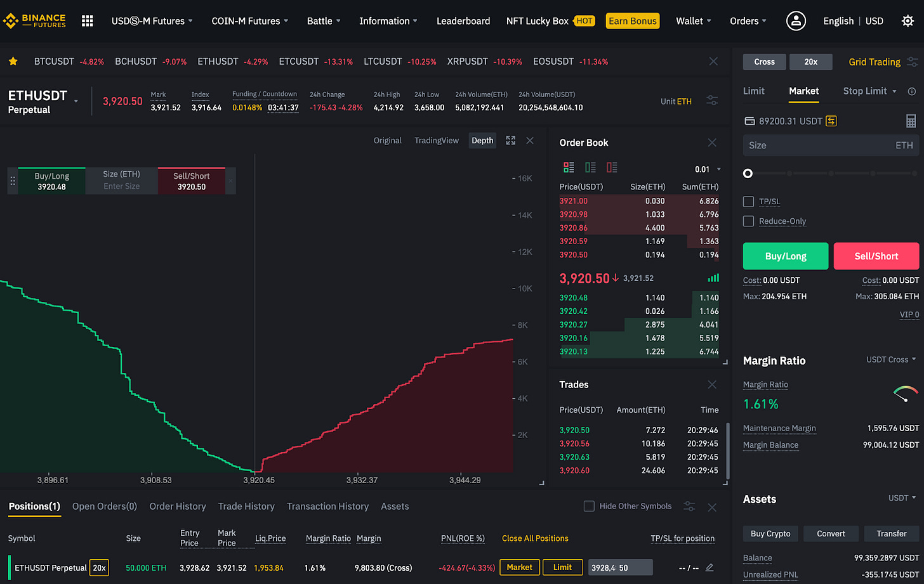Show only bids view in order book

[590, 167]
